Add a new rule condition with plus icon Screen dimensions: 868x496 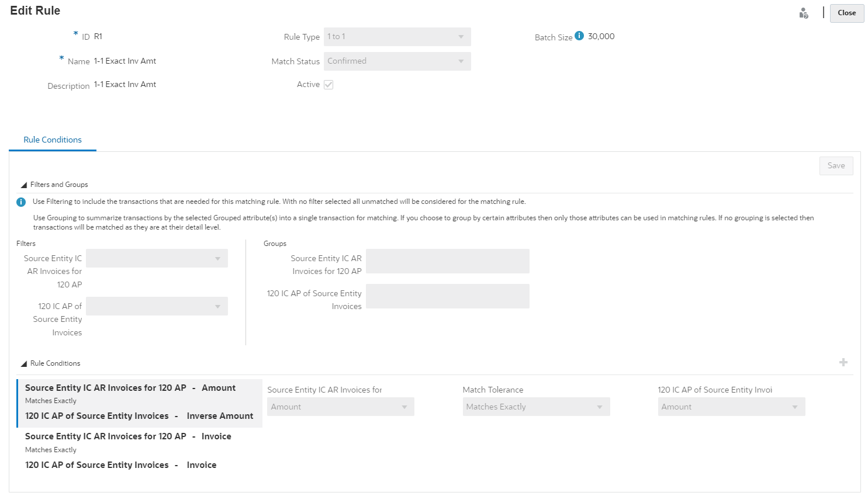[x=843, y=363]
